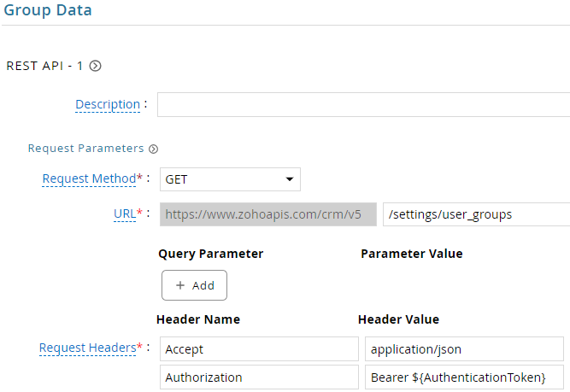
Task: Click the Description input field
Action: point(363,105)
